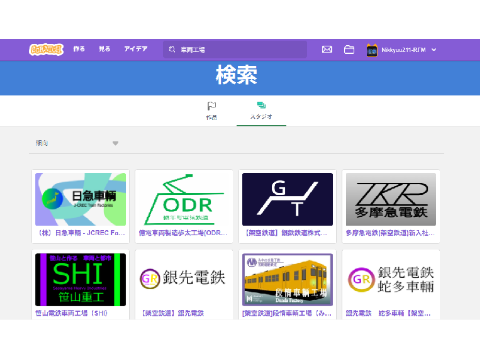Click the flag icon above 作品 tab

(x=211, y=106)
